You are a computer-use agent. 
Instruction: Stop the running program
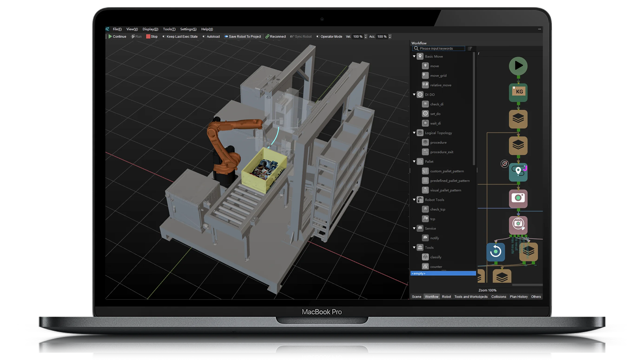152,36
